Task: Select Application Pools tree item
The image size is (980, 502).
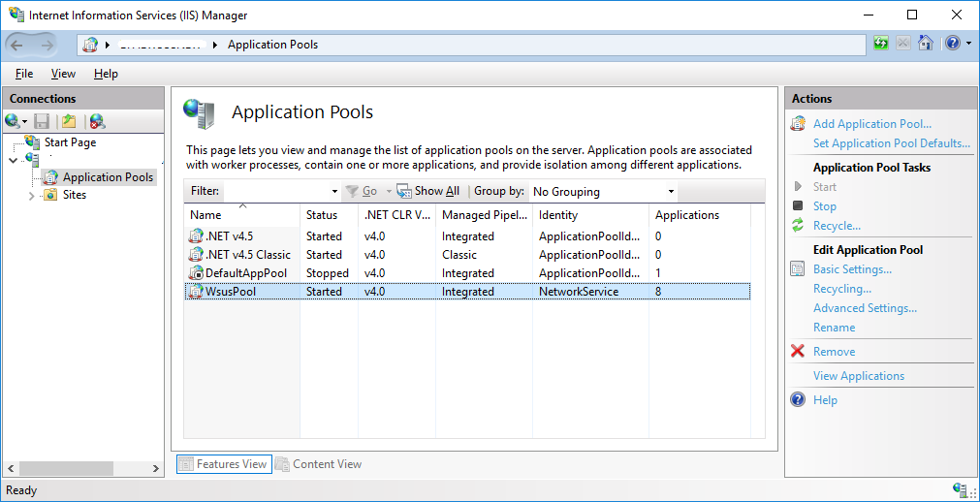Action: [x=108, y=177]
